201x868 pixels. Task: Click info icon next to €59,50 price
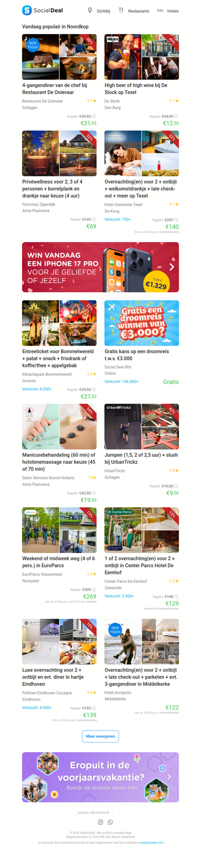[x=94, y=116]
